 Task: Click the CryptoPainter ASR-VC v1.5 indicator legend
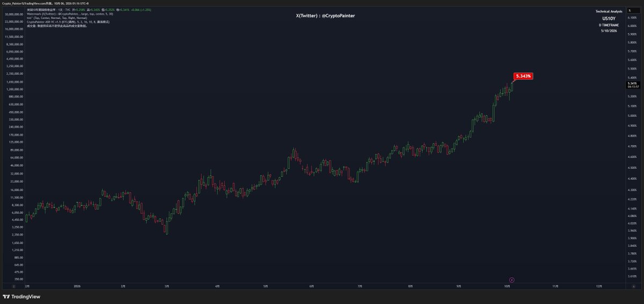pyautogui.click(x=68, y=21)
